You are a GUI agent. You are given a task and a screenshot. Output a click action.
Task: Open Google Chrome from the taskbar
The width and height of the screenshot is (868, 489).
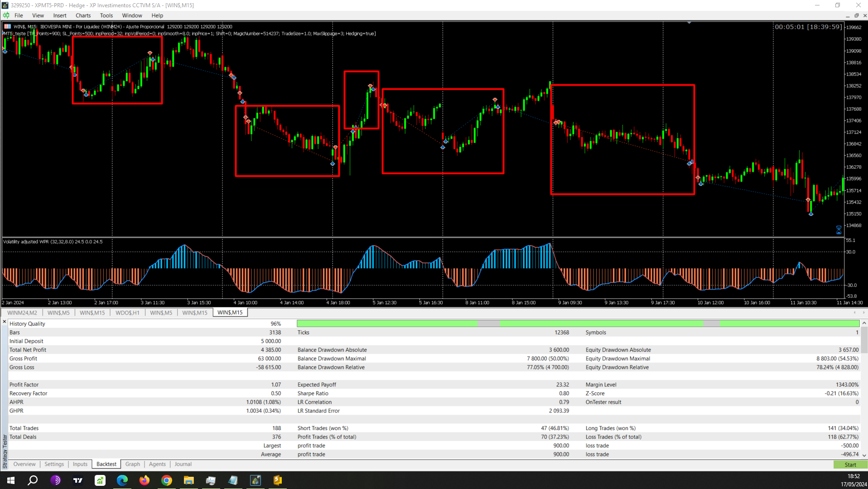[166, 480]
